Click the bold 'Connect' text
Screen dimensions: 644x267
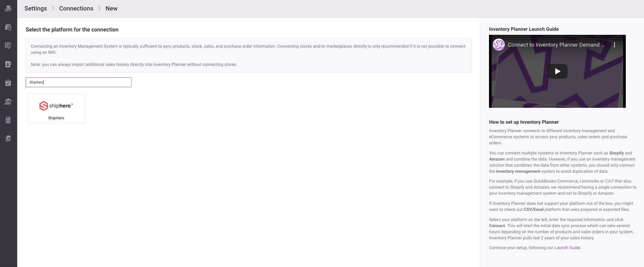pyautogui.click(x=497, y=226)
